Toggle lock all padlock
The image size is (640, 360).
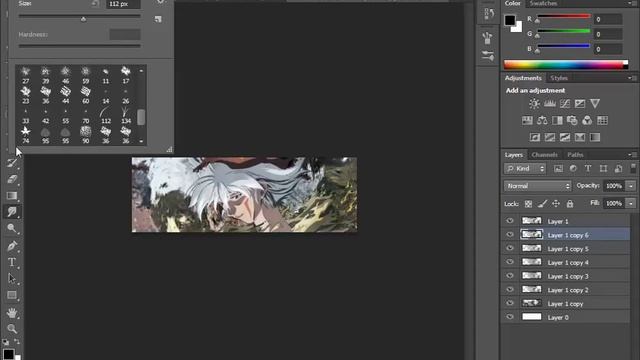(570, 203)
